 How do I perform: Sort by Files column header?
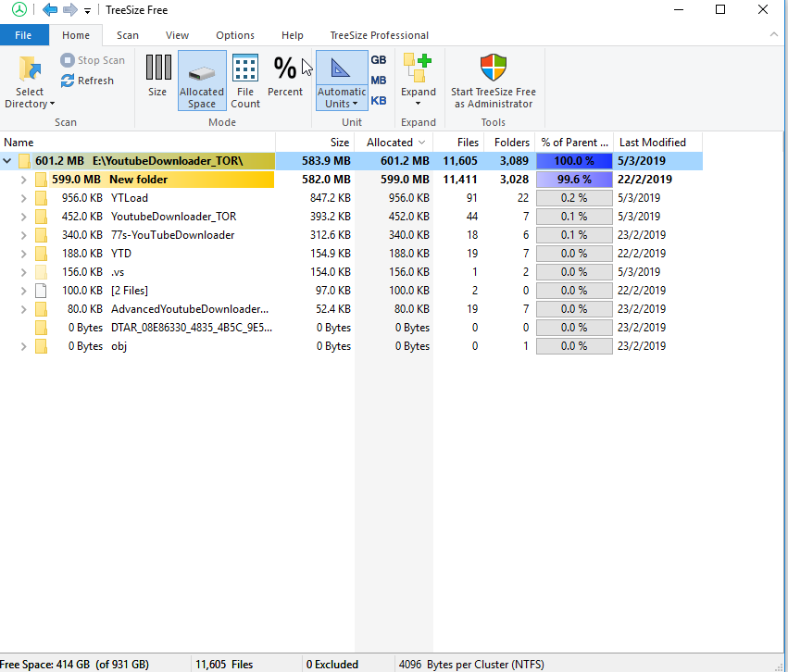point(458,143)
